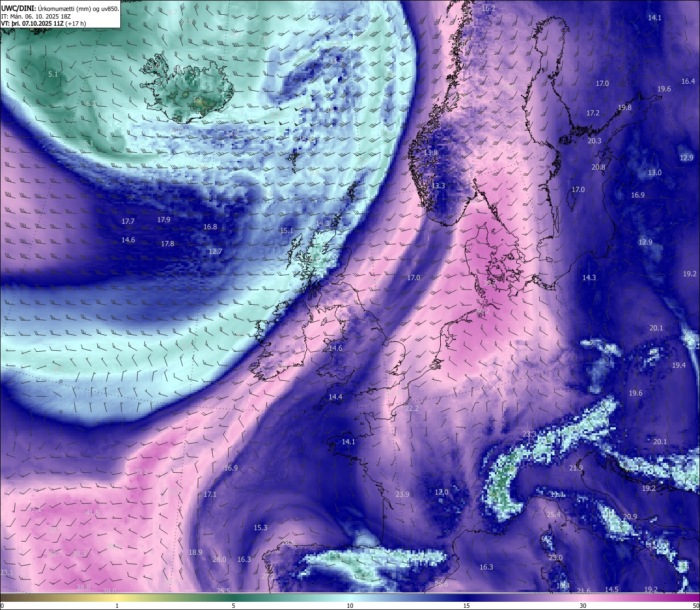Select the 14.5 value at bottom right
This screenshot has height=610, width=700.
tap(611, 590)
